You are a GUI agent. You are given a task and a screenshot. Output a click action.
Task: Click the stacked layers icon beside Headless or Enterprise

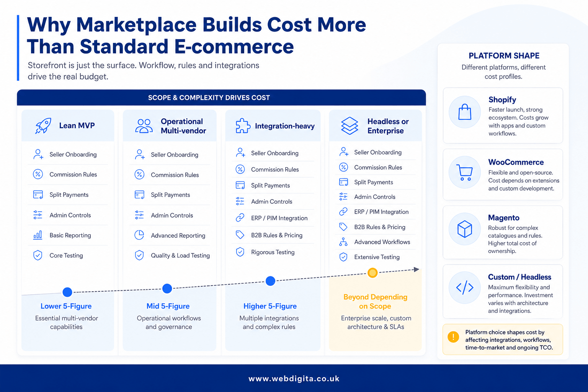click(350, 126)
